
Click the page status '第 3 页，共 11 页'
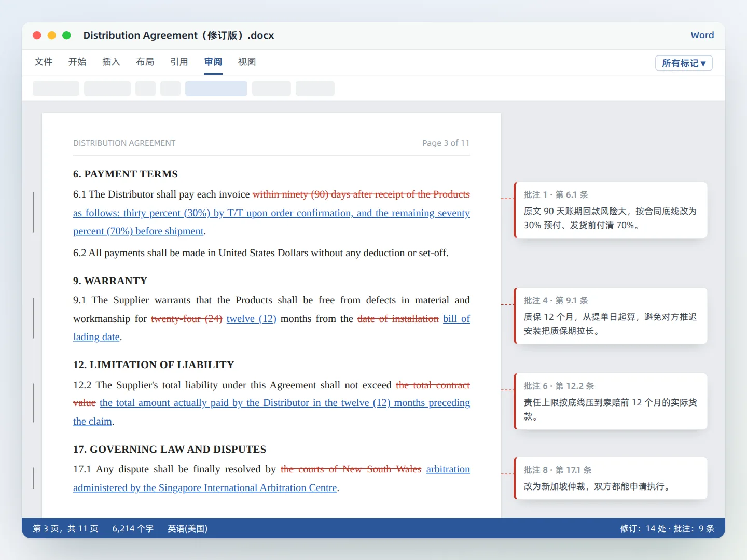coord(65,528)
